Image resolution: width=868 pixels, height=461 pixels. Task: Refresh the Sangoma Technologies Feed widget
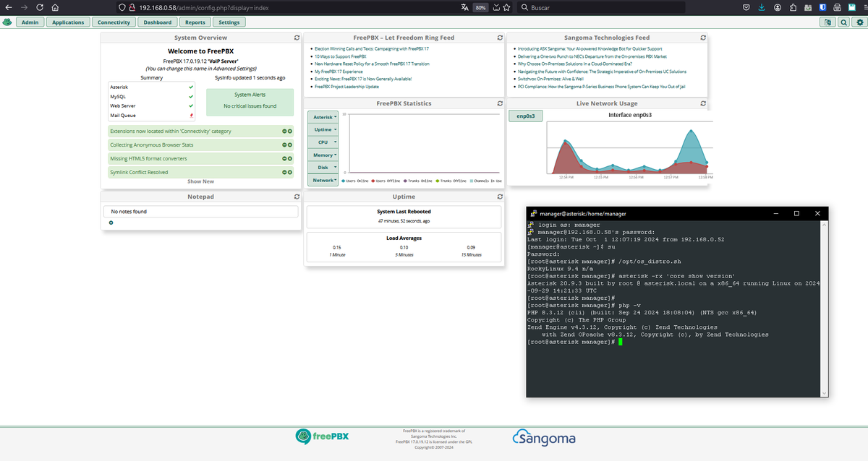[704, 38]
